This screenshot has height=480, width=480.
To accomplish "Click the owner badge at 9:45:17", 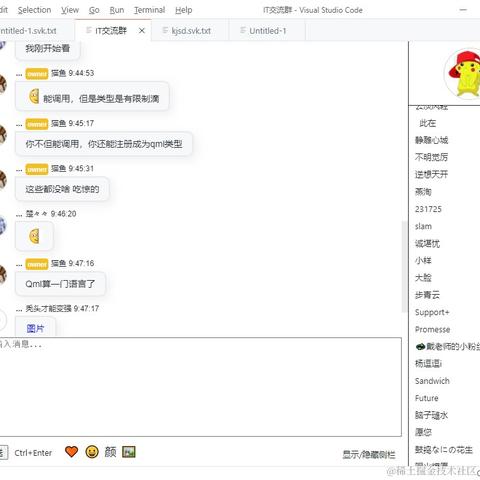I will (x=37, y=124).
